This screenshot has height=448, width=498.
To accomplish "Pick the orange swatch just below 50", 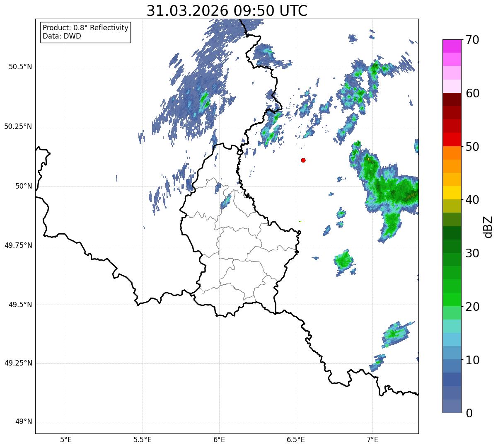I will [452, 153].
